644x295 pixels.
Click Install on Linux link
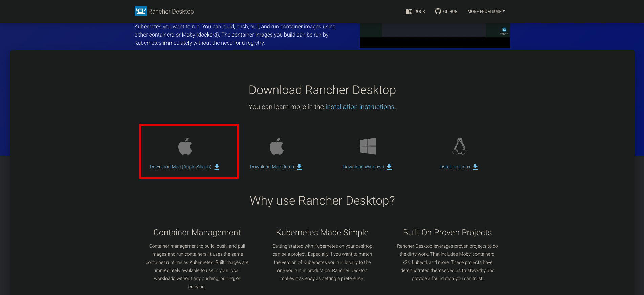coord(454,167)
